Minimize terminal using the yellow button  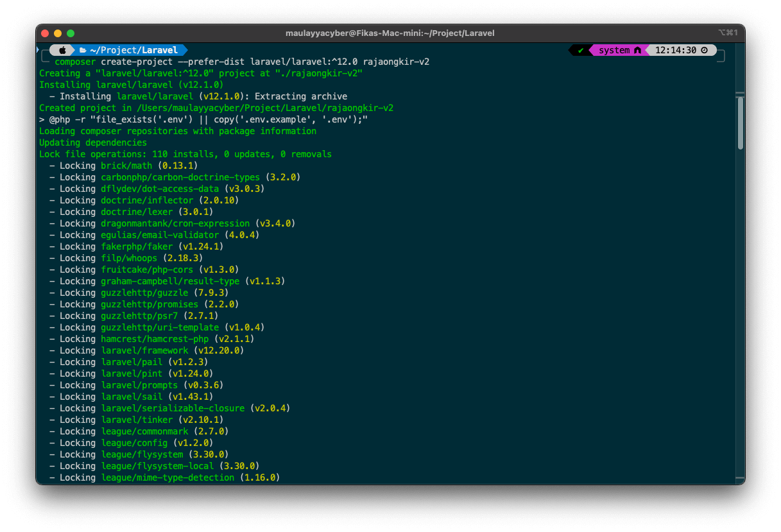58,33
